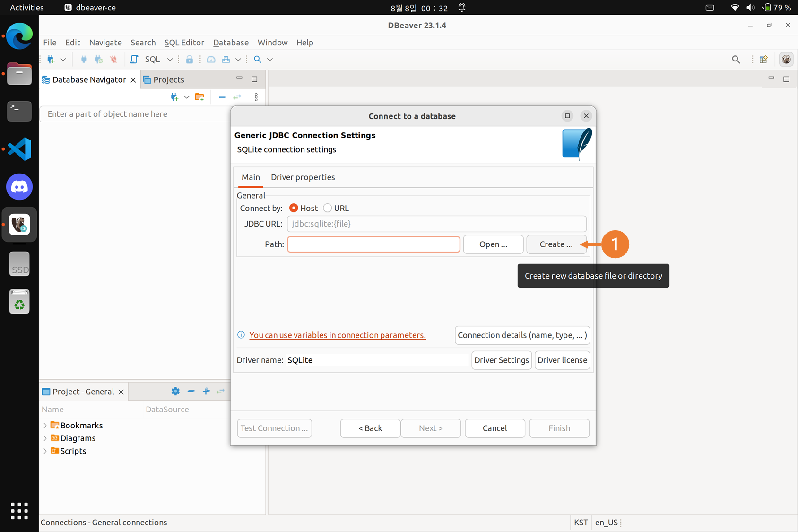The image size is (798, 532).
Task: Maximize the editor area panel
Action: 786,79
